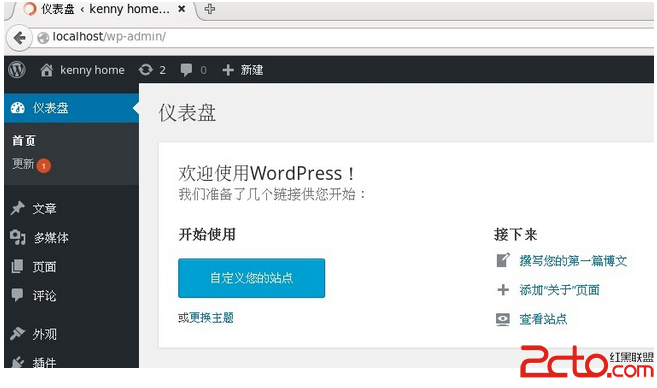Screen dimensions: 657x388
Task: Click the 欢迎使用WordPress！ heading
Action: point(267,173)
